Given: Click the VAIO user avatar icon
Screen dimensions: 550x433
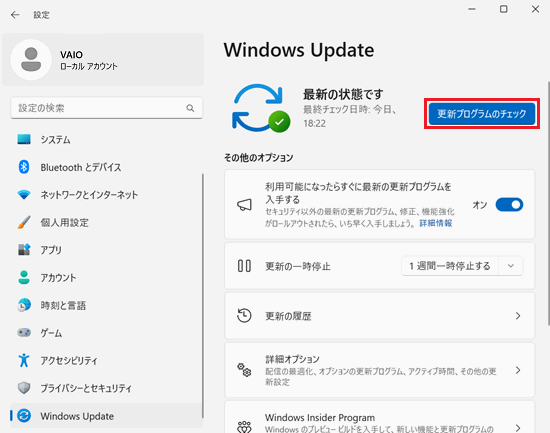Looking at the screenshot, I should [x=31, y=60].
